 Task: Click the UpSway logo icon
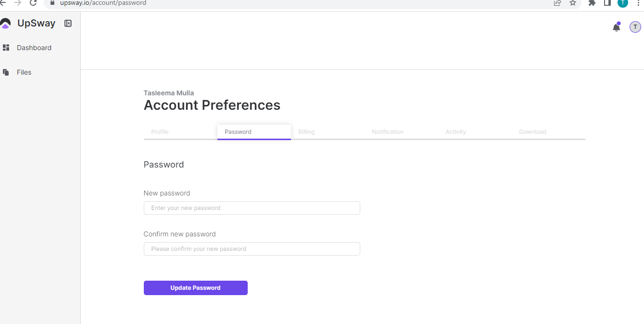pyautogui.click(x=5, y=23)
